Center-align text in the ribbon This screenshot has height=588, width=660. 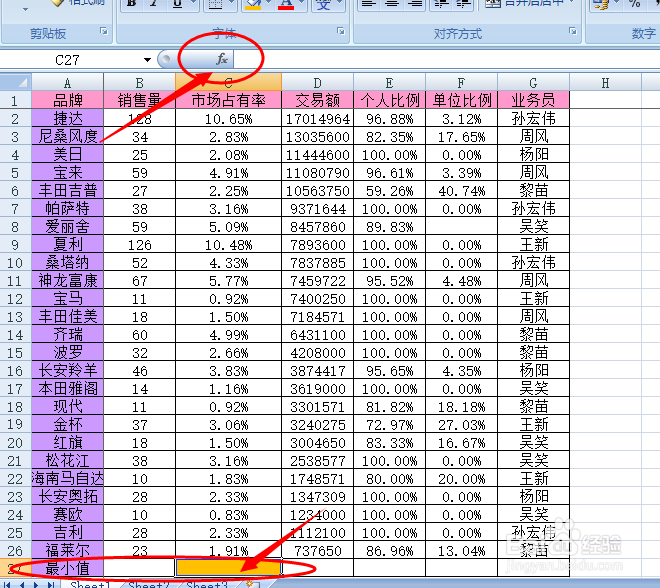point(392,4)
